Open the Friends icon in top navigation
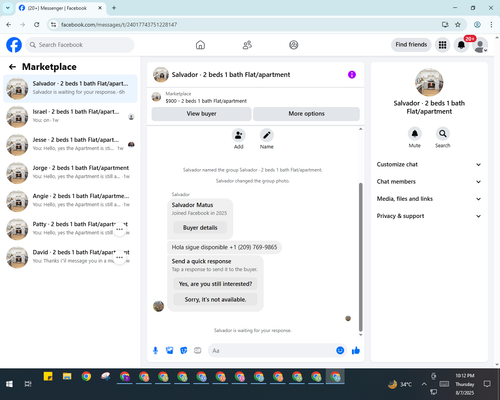 click(247, 45)
